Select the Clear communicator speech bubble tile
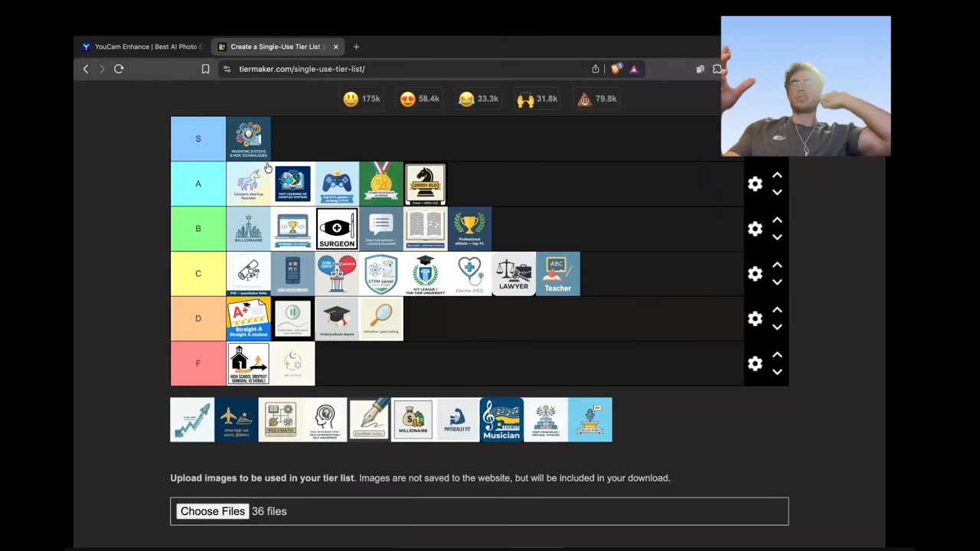 pyautogui.click(x=381, y=229)
